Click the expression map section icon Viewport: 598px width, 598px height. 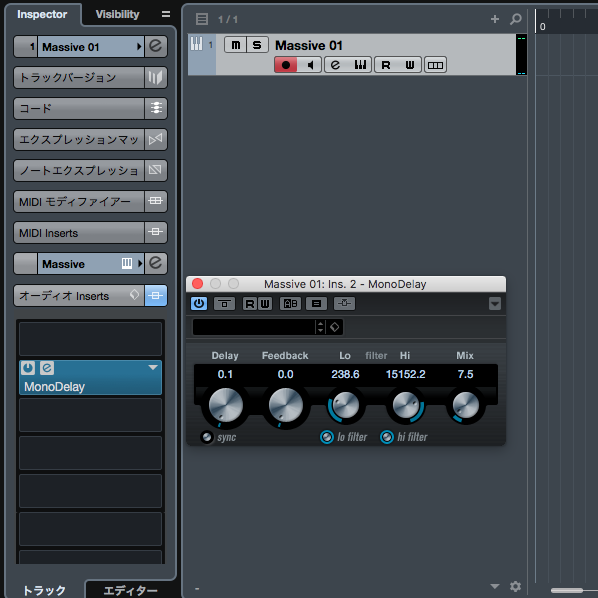tap(156, 139)
